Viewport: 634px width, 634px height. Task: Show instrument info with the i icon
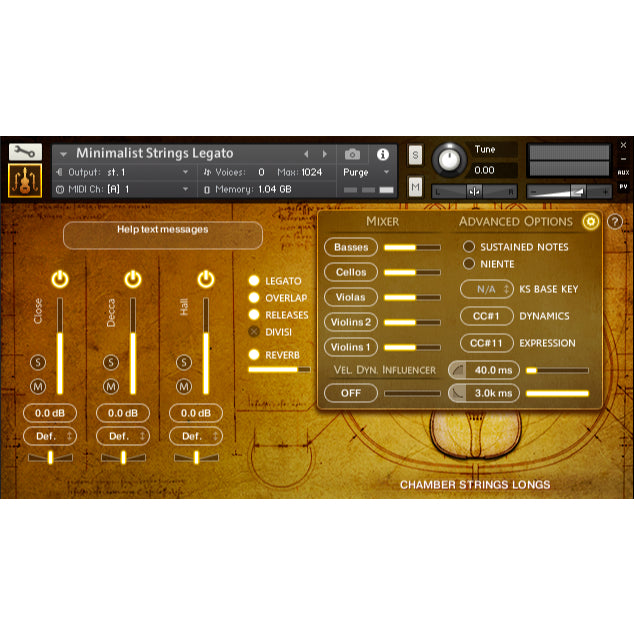coord(383,154)
